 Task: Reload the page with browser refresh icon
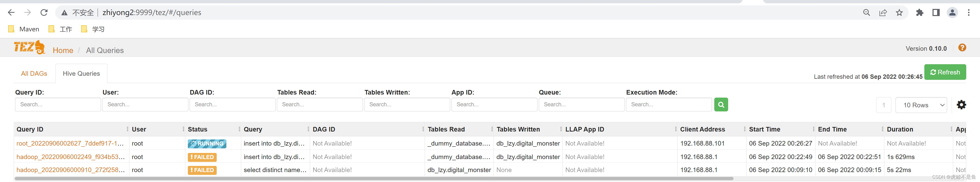point(44,12)
